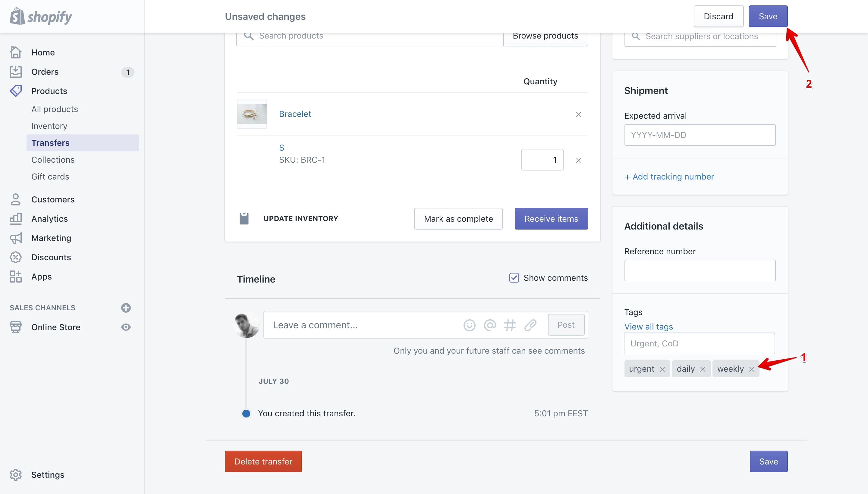Click the Analytics bar chart icon

click(x=16, y=219)
